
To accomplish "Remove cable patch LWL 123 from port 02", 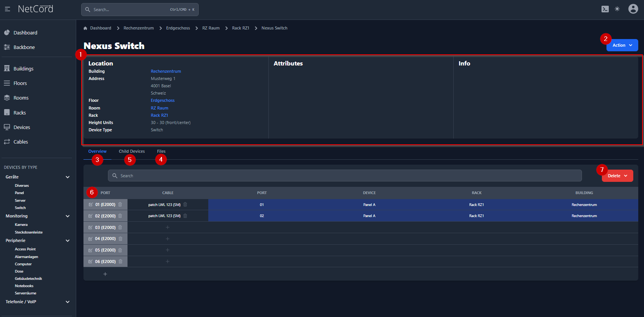I will pos(185,216).
